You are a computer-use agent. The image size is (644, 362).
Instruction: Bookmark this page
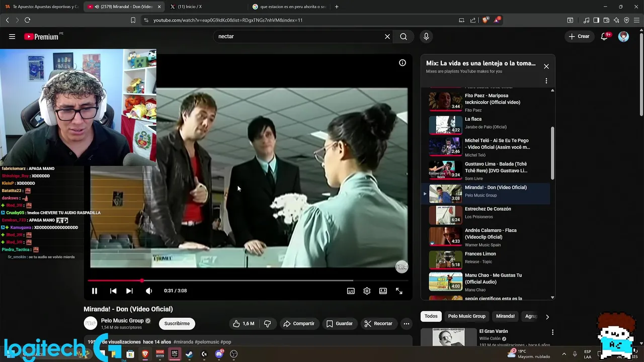click(x=133, y=20)
